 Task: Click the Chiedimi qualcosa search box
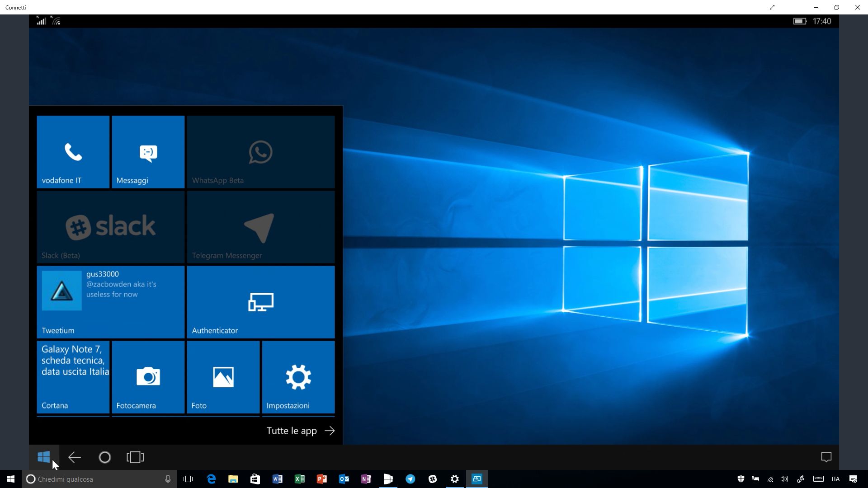(x=99, y=479)
